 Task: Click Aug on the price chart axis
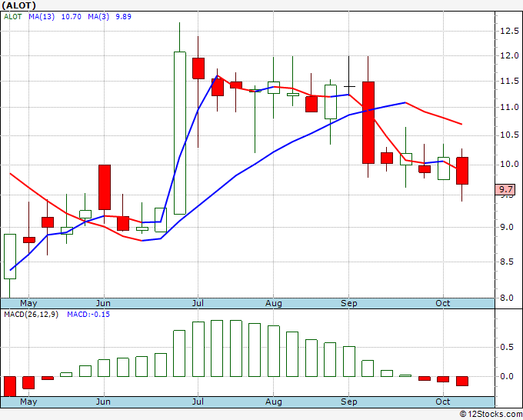274,303
